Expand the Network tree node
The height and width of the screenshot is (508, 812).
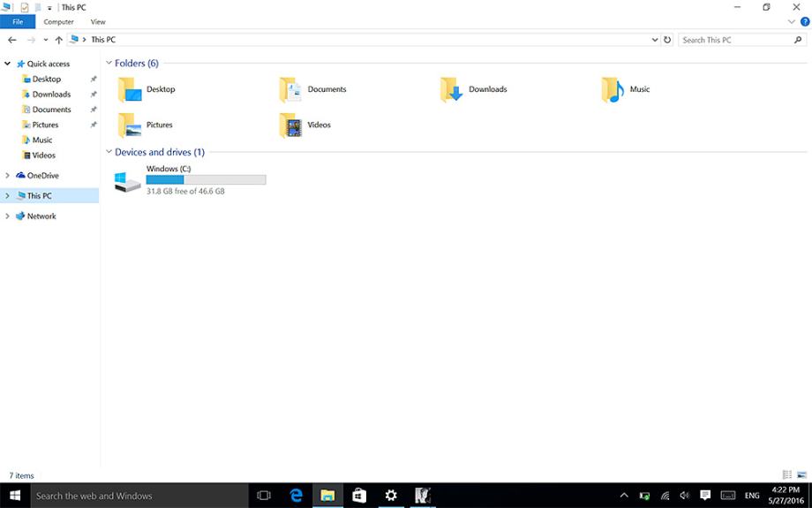click(x=7, y=216)
